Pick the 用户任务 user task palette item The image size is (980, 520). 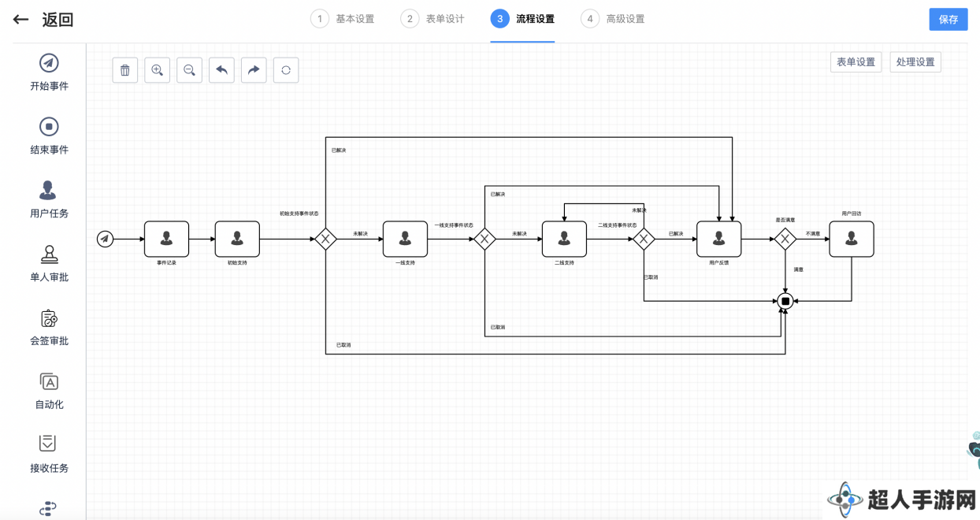coord(49,200)
